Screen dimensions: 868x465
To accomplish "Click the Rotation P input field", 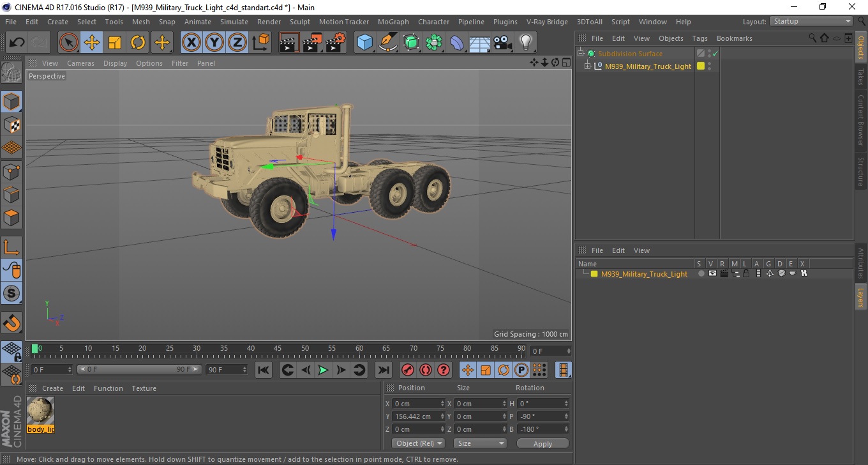I will point(542,416).
